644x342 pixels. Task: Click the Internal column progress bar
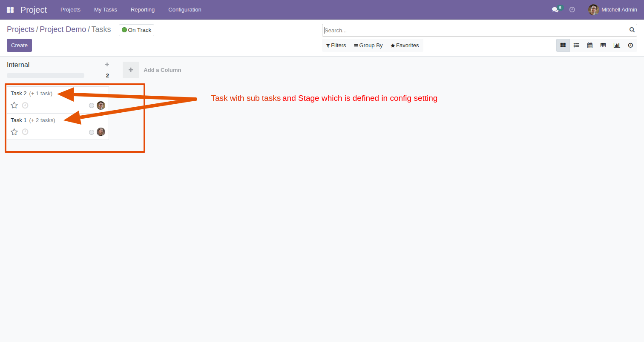[46, 75]
